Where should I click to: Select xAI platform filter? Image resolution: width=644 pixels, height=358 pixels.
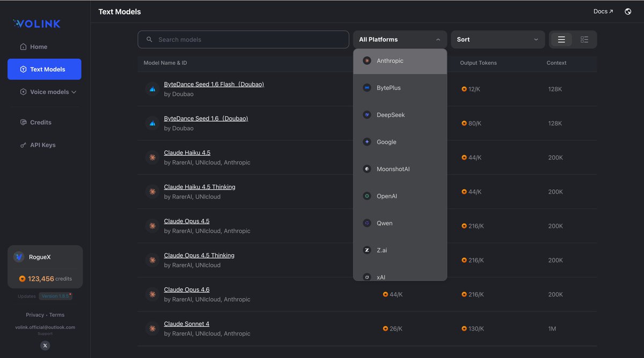click(400, 273)
